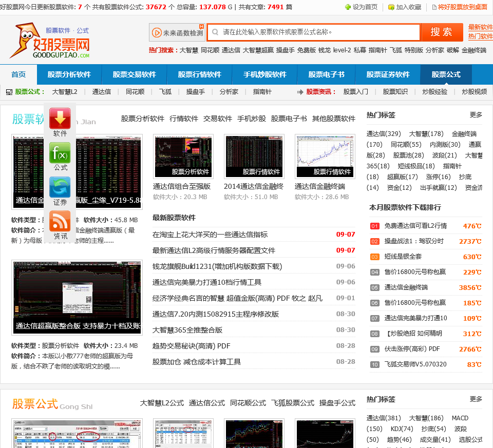Click tag 通达信(329)
Viewport: 493px width, 448px height.
pyautogui.click(x=384, y=134)
